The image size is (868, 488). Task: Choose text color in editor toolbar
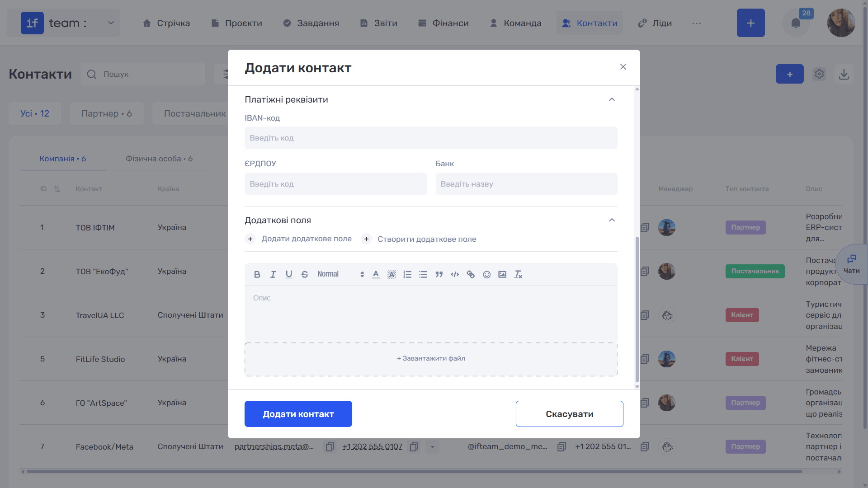[x=376, y=274]
